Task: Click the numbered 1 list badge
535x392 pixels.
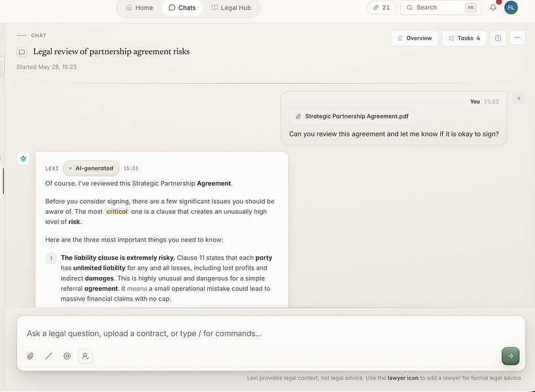Action: coord(51,258)
